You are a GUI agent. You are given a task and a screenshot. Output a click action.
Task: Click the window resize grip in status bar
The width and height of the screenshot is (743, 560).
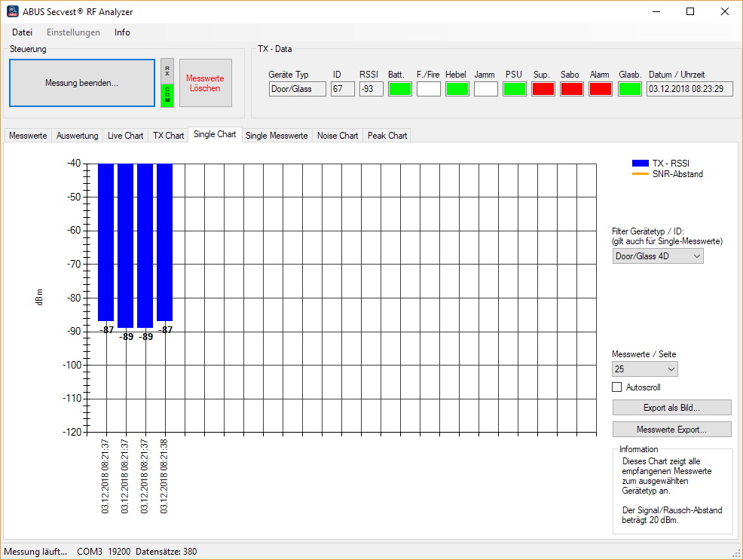click(x=736, y=553)
